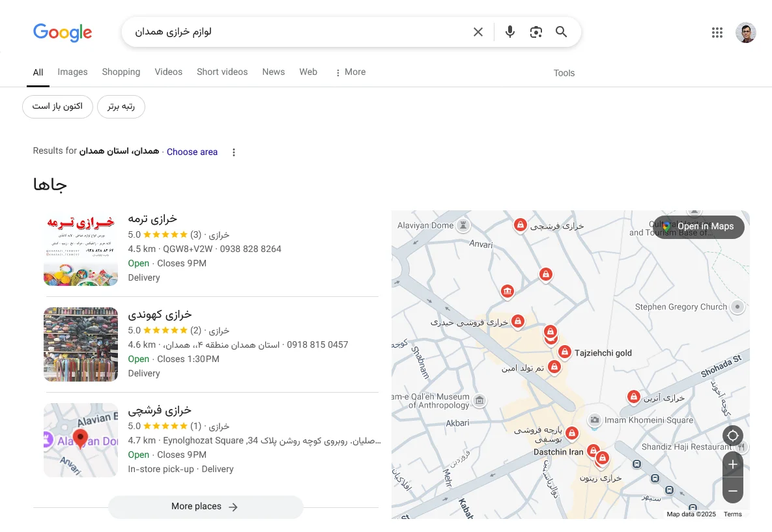Viewport: 772px width, 532px height.
Task: Click the Shandiz Haji Restaurant fork icon
Action: pos(741,447)
